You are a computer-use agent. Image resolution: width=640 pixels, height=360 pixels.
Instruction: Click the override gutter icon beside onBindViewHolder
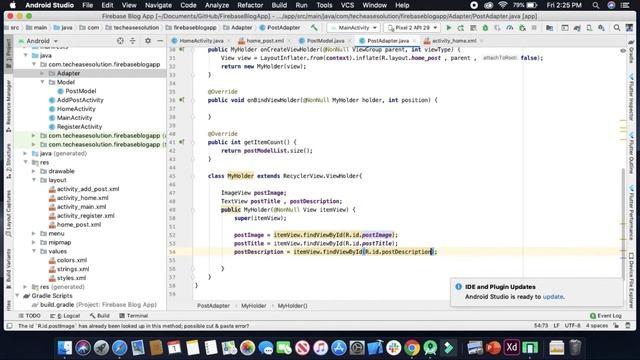tap(182, 100)
